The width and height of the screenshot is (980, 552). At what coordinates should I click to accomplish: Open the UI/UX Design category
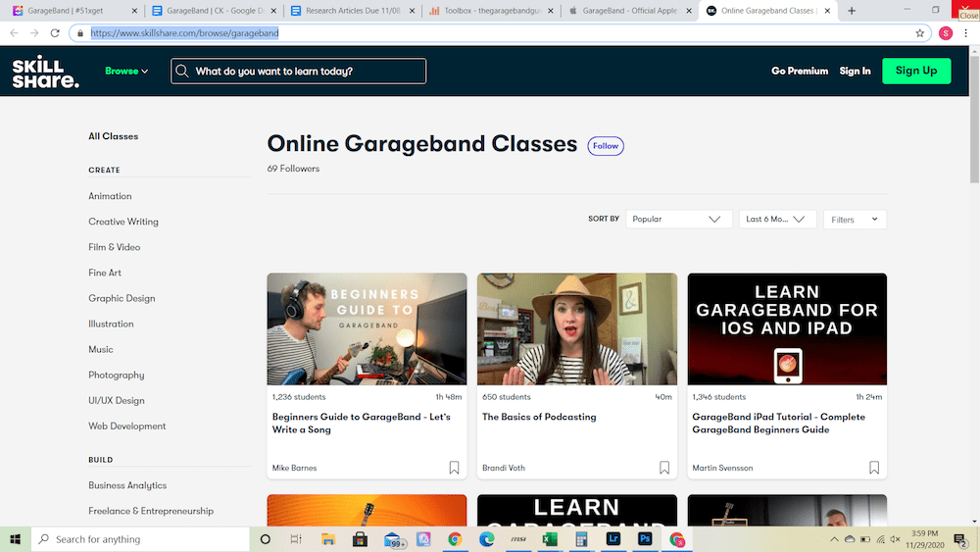click(117, 401)
